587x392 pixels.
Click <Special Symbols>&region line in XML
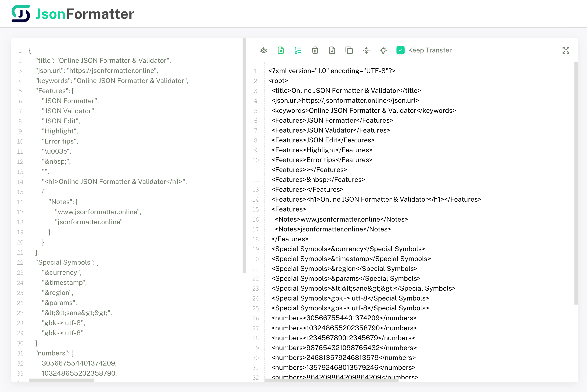click(x=344, y=269)
